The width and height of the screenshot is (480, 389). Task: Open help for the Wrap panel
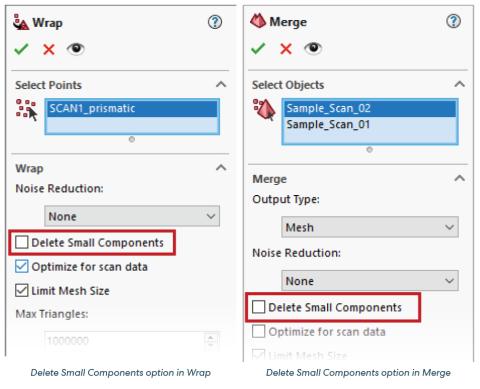point(215,22)
